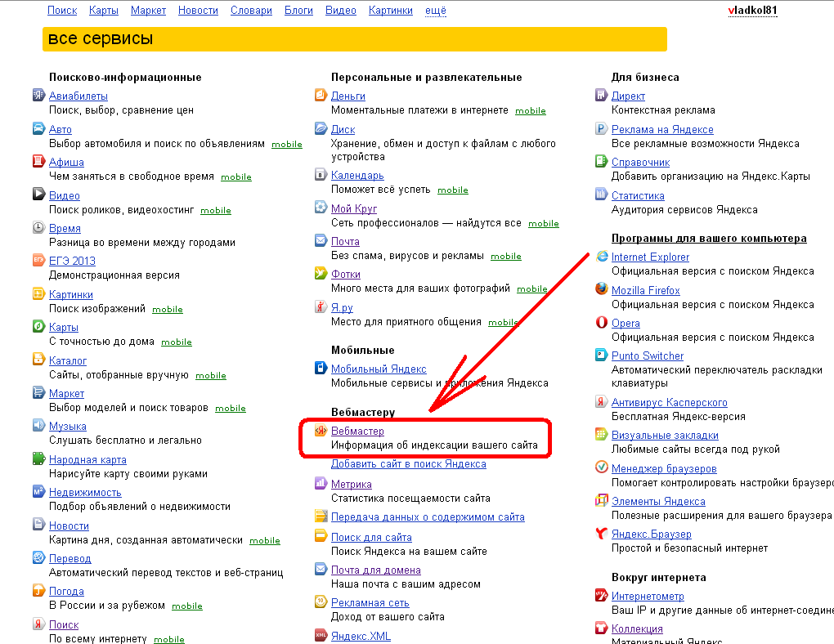Open Поиск in the top navigation
The width and height of the screenshot is (834, 644).
coord(62,10)
